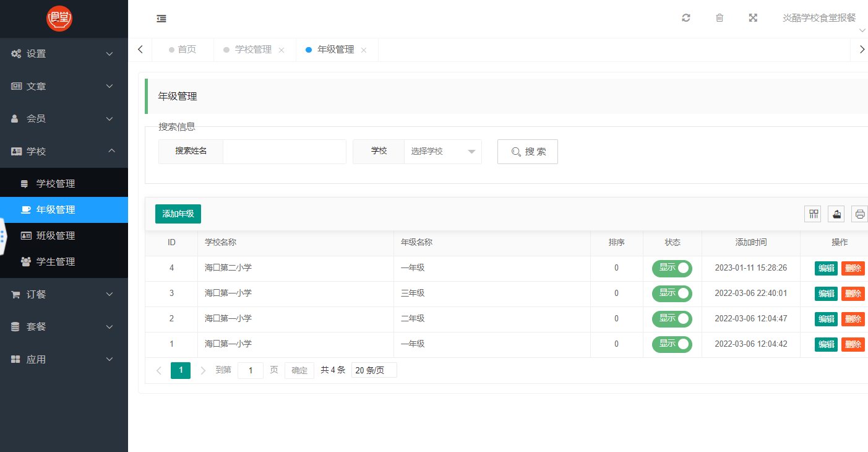Delete the ID 3 三年级 row
The width and height of the screenshot is (868, 452).
[x=853, y=293]
